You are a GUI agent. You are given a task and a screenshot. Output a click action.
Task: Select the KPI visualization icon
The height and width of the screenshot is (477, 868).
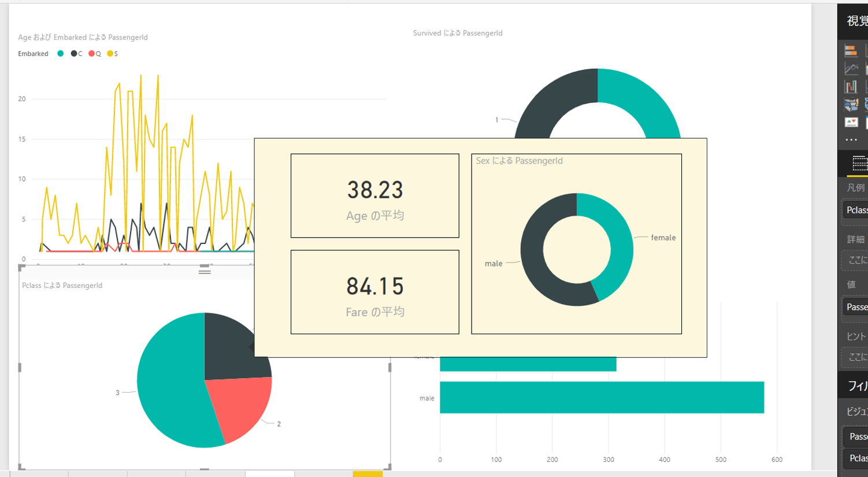(851, 122)
